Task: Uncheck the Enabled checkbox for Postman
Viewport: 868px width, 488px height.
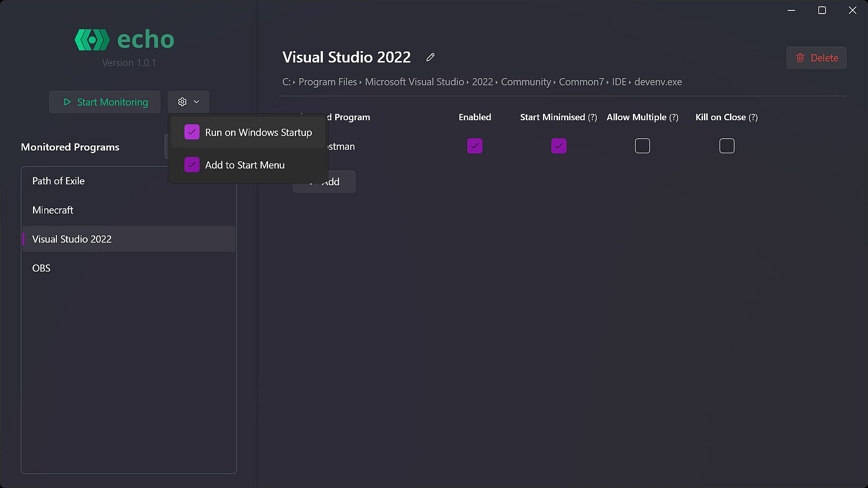Action: (x=475, y=146)
